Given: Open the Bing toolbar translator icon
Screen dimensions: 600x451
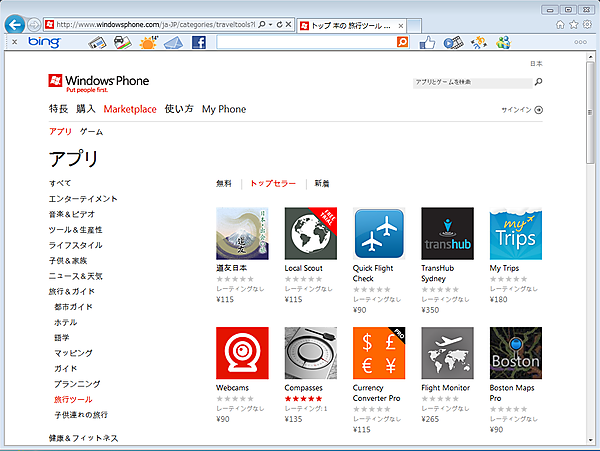Looking at the screenshot, I should (x=479, y=42).
